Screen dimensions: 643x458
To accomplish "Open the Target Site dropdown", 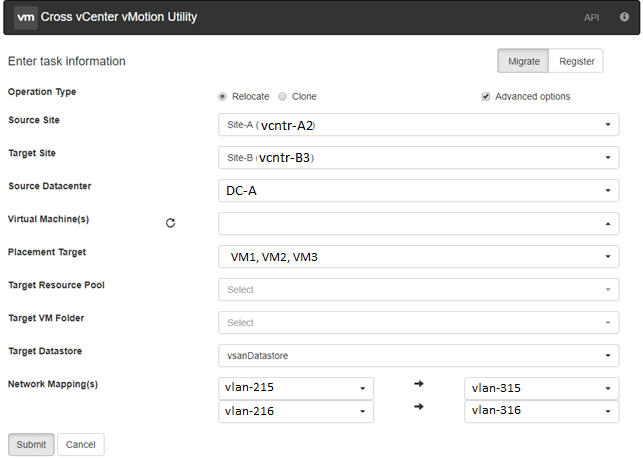I will pyautogui.click(x=419, y=157).
